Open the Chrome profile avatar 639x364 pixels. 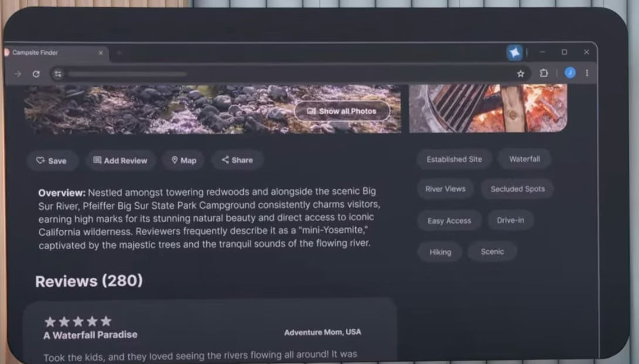pos(570,73)
